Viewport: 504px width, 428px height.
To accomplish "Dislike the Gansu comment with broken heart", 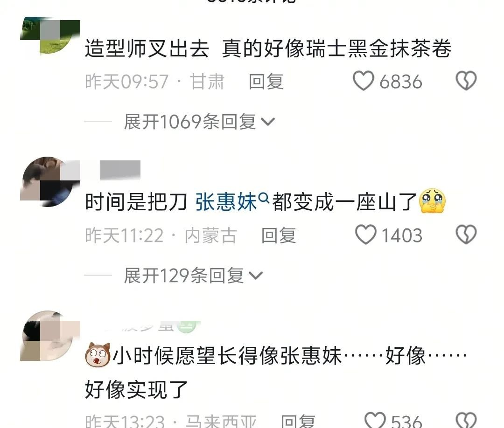I will 466,81.
